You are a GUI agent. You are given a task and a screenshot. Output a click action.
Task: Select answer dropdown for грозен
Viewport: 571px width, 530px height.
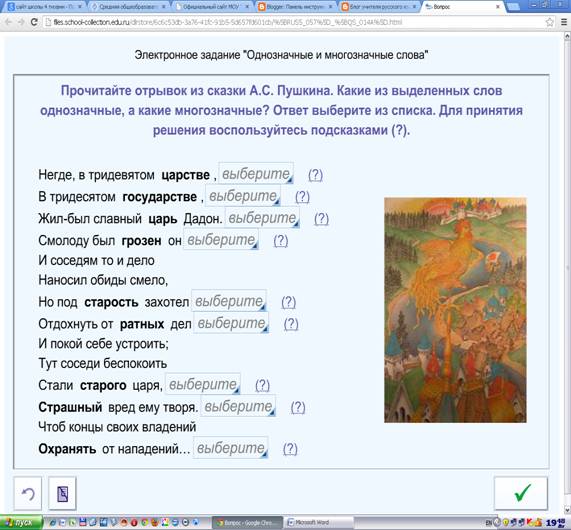(x=221, y=240)
